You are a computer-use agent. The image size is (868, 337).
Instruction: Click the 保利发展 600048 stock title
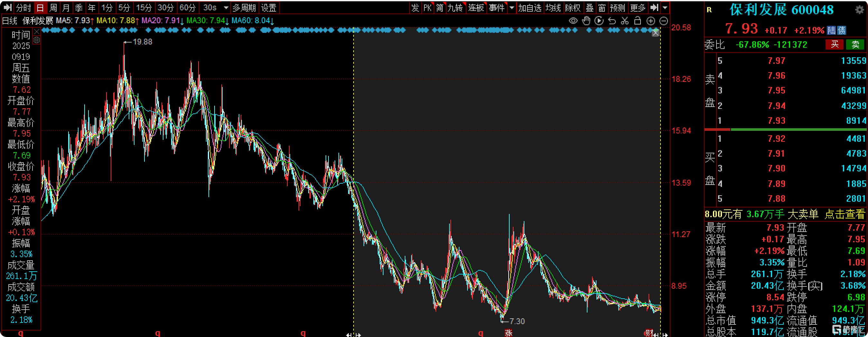tap(781, 10)
